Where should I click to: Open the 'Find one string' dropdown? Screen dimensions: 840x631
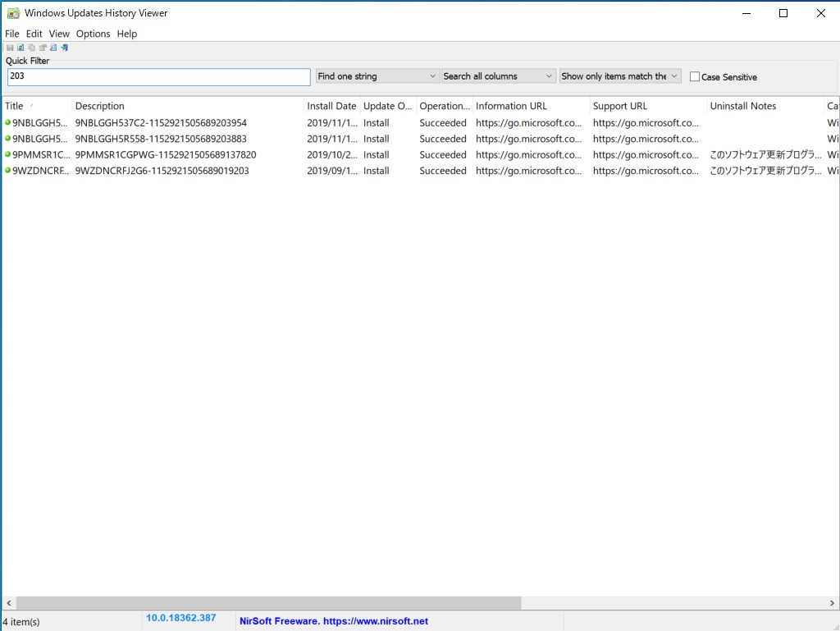[x=377, y=76]
